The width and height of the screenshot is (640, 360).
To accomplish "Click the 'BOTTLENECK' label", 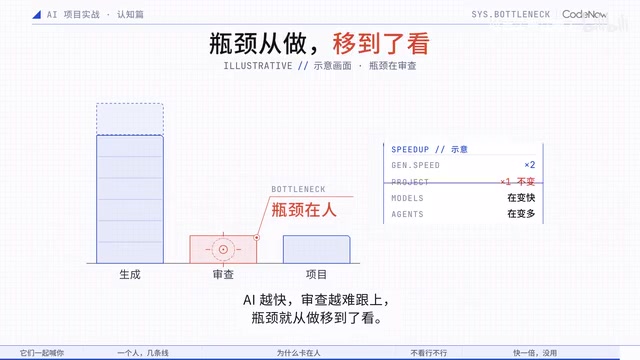I will pos(298,189).
